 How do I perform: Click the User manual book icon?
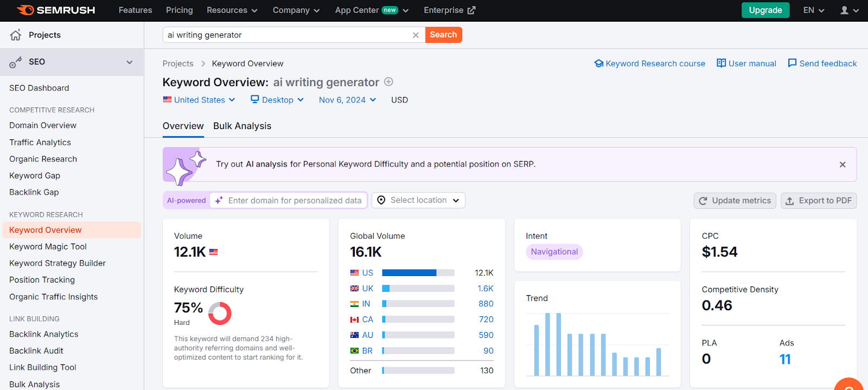722,63
